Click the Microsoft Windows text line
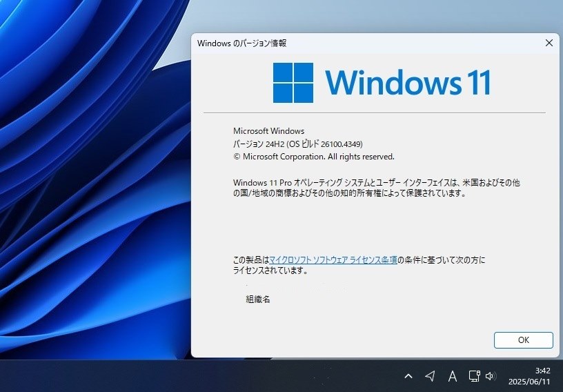Screen dimensions: 563x392 coord(268,131)
